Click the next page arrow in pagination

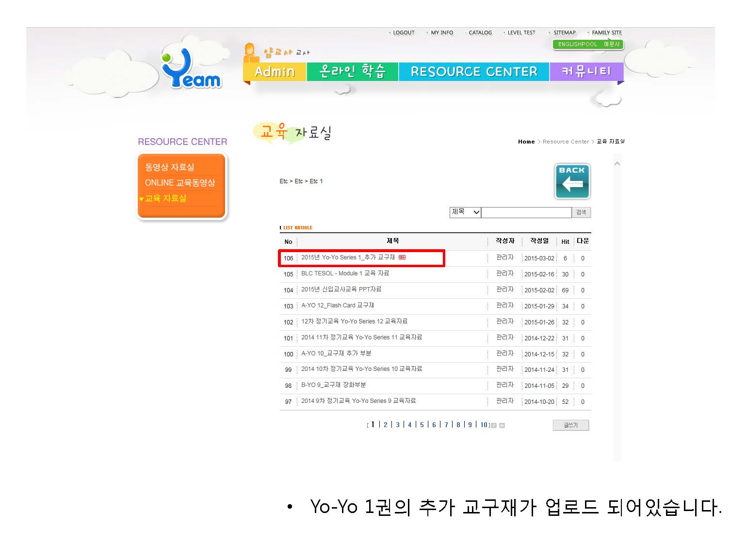(494, 425)
